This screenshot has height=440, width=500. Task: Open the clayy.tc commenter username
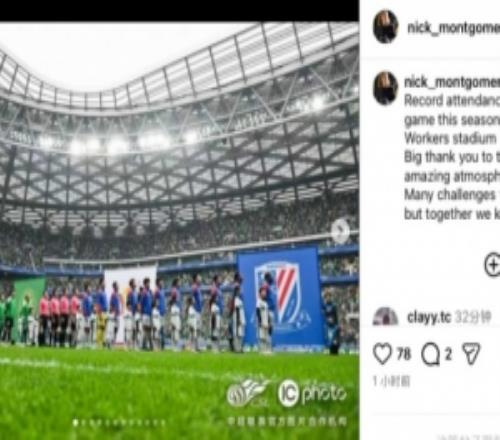[x=429, y=317]
